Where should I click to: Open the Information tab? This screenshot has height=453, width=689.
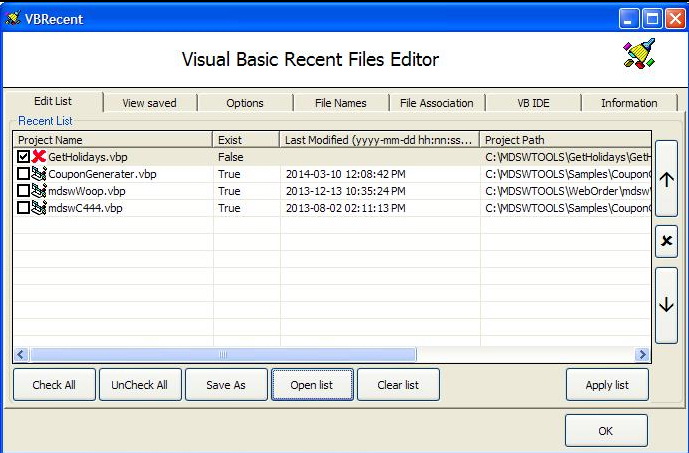click(x=629, y=103)
